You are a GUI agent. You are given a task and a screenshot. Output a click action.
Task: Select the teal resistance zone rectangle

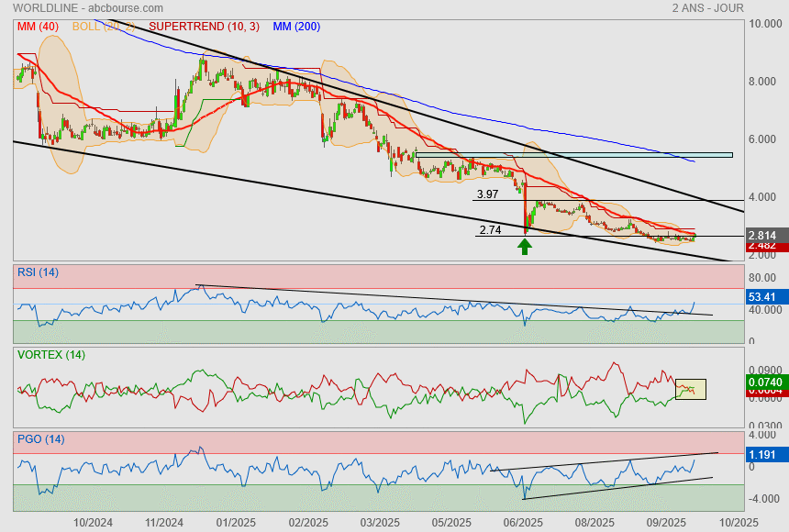pyautogui.click(x=573, y=155)
